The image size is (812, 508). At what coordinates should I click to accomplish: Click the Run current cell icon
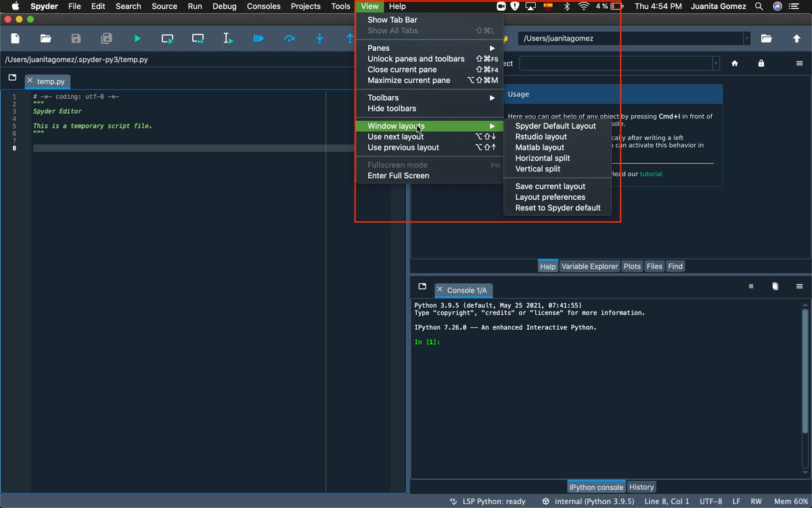click(x=167, y=39)
